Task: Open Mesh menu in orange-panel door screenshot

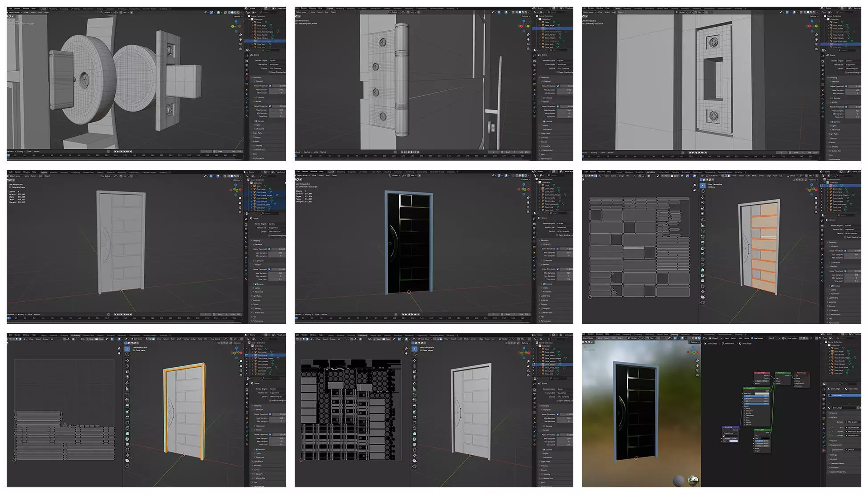Action: pos(754,176)
